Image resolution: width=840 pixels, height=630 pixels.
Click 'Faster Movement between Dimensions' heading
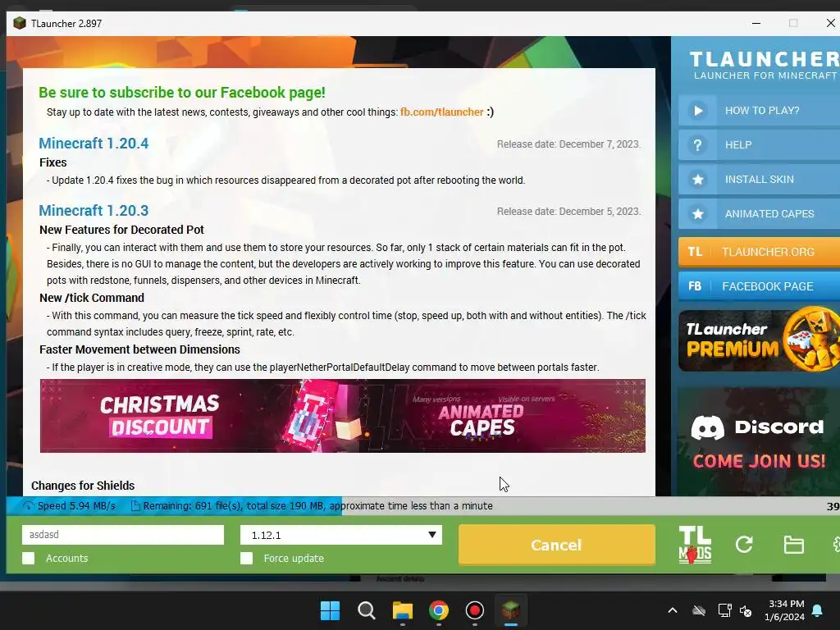pos(139,349)
